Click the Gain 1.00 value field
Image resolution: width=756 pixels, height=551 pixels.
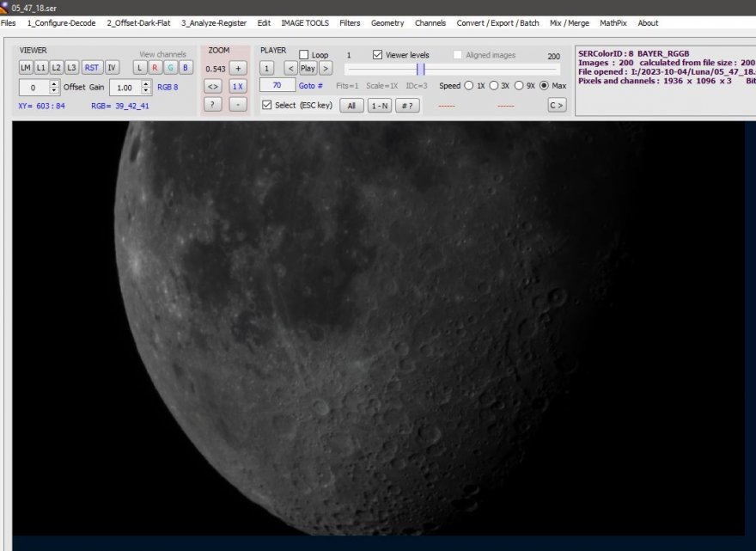[125, 88]
